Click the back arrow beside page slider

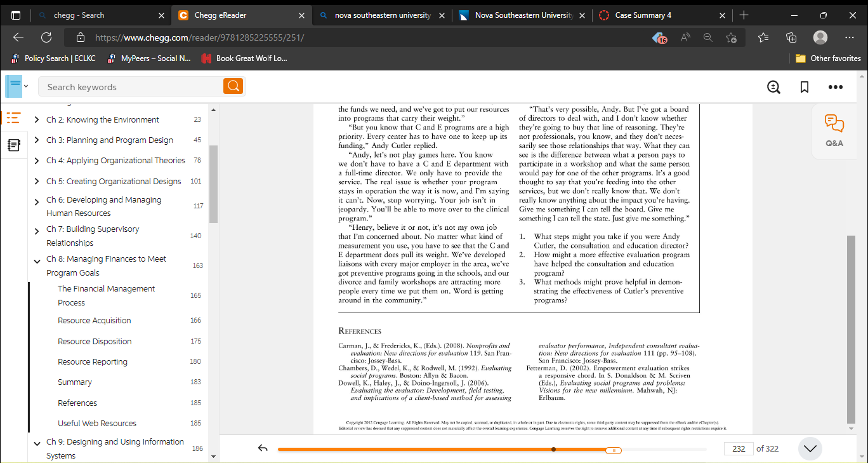pos(263,448)
